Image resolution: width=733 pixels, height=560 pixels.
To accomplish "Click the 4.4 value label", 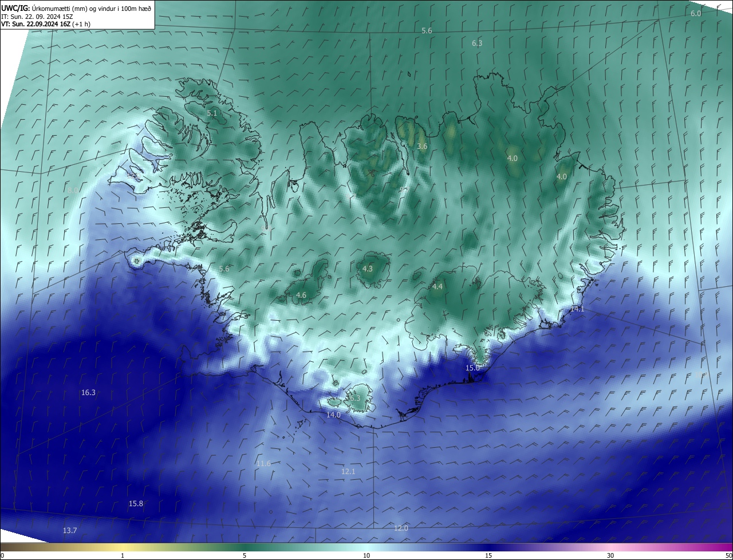I will (438, 286).
